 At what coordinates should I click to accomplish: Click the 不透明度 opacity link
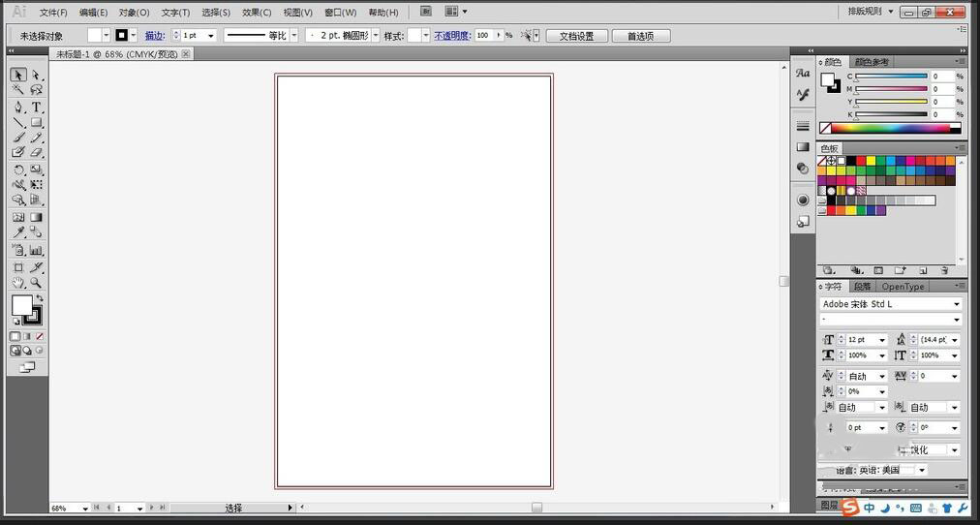pyautogui.click(x=452, y=36)
